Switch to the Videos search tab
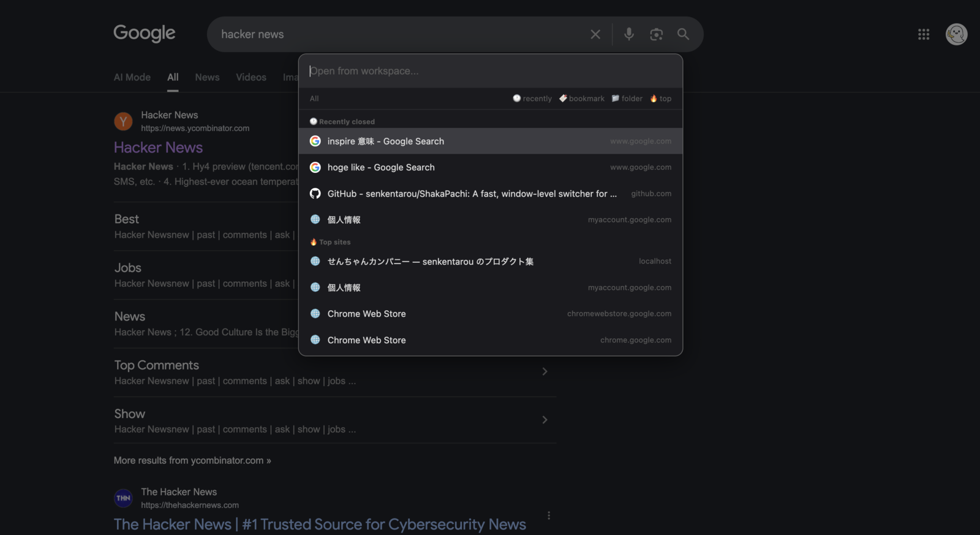The image size is (980, 535). coord(251,77)
